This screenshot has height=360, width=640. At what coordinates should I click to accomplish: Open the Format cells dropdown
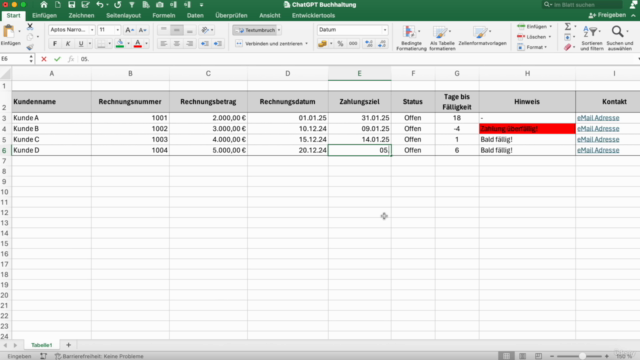tap(546, 47)
